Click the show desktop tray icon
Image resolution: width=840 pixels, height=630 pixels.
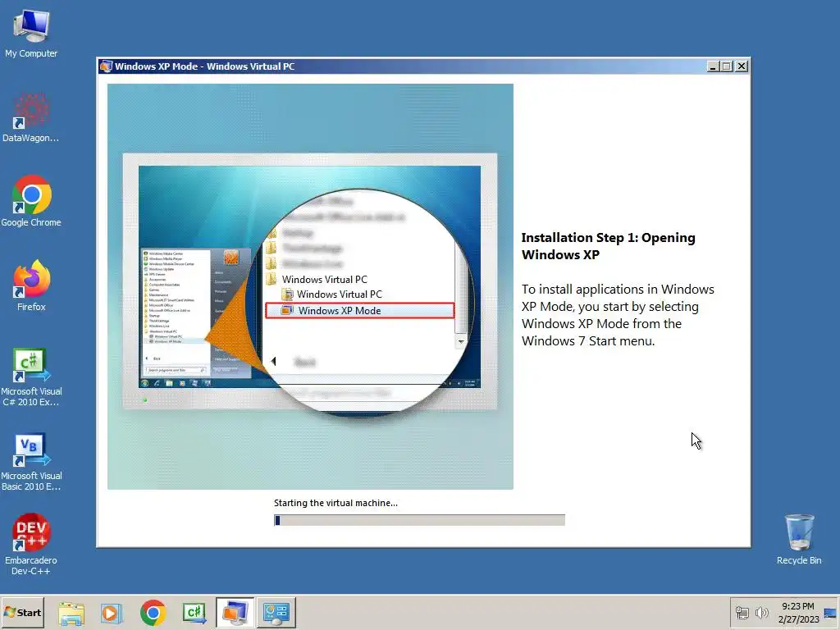point(831,613)
